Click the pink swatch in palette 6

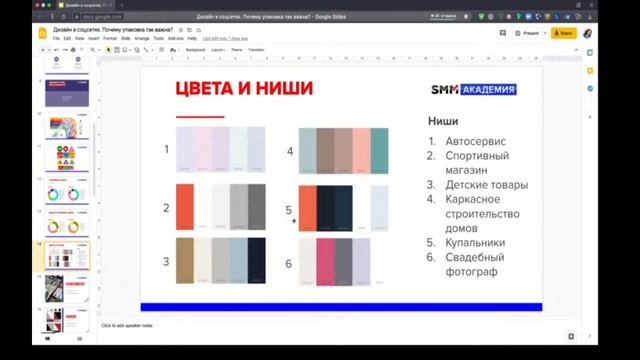(325, 262)
